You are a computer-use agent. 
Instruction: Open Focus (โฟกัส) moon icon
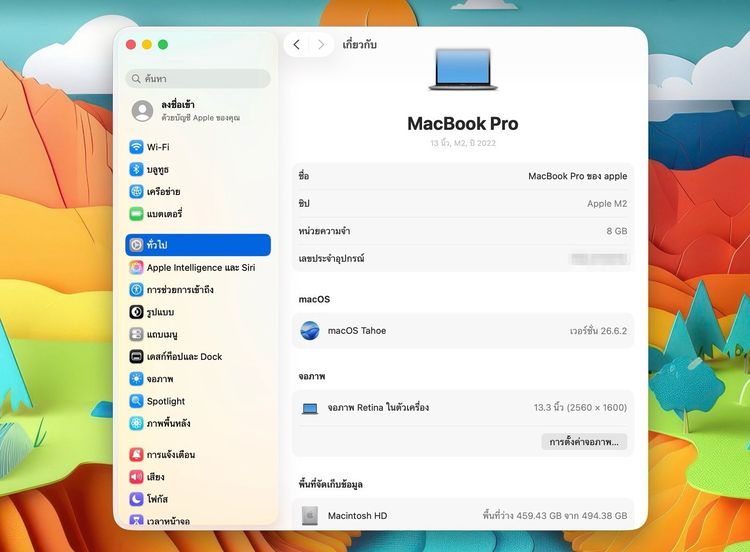tap(136, 499)
